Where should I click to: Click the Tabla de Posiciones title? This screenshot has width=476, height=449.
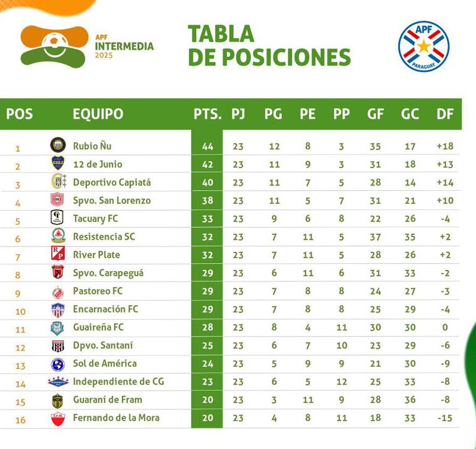(x=269, y=45)
